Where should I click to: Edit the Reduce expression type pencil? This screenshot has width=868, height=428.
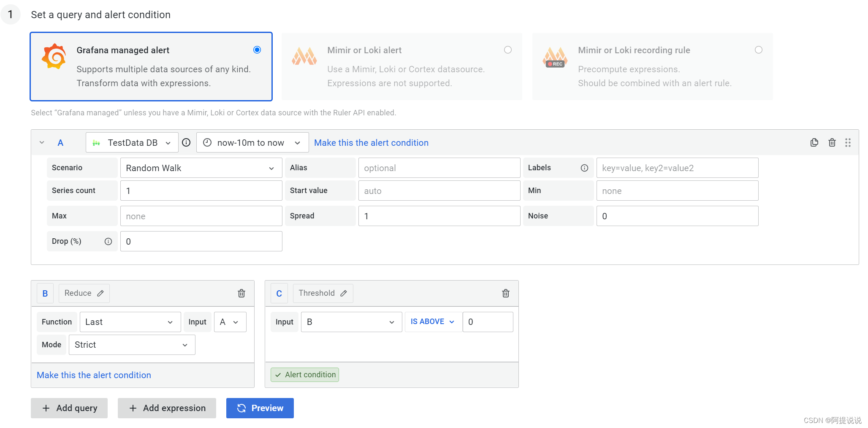(x=100, y=293)
